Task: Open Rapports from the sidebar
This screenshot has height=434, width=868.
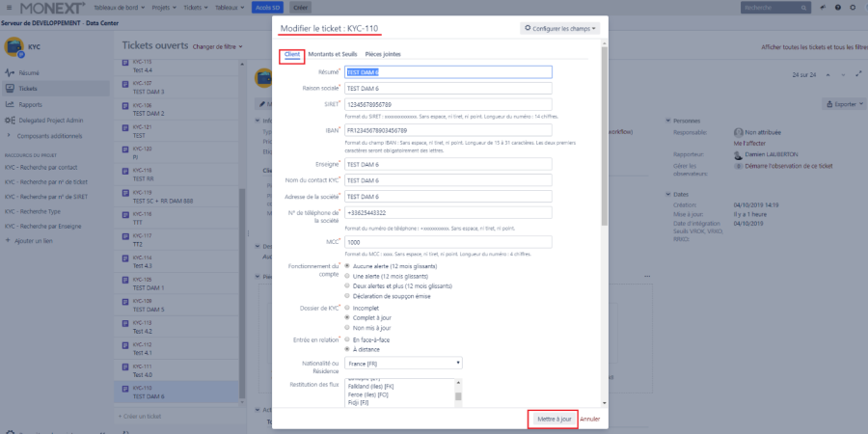Action: (29, 104)
